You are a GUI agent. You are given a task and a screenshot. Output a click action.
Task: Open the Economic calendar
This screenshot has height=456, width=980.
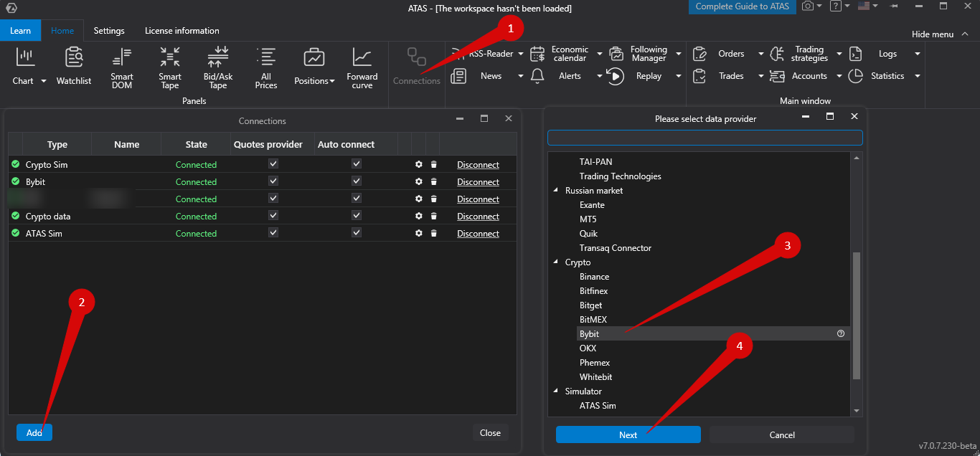(x=560, y=54)
